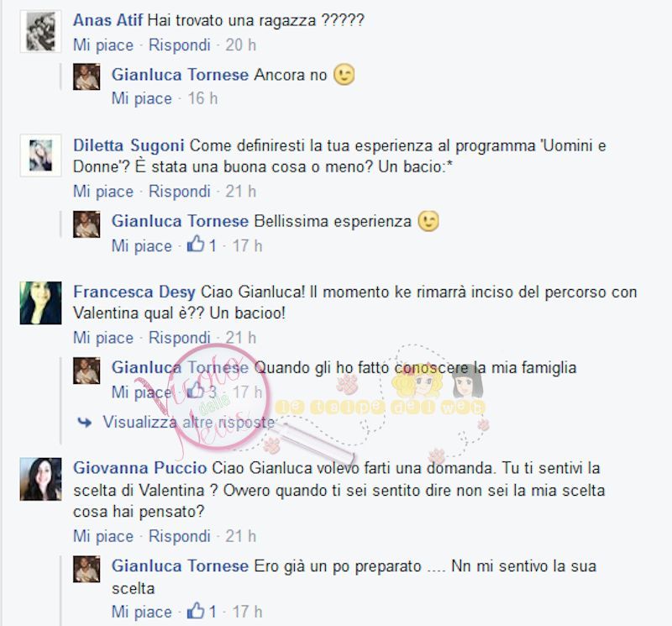Click Rispondi under Diletta Sugoni's comment

[179, 192]
